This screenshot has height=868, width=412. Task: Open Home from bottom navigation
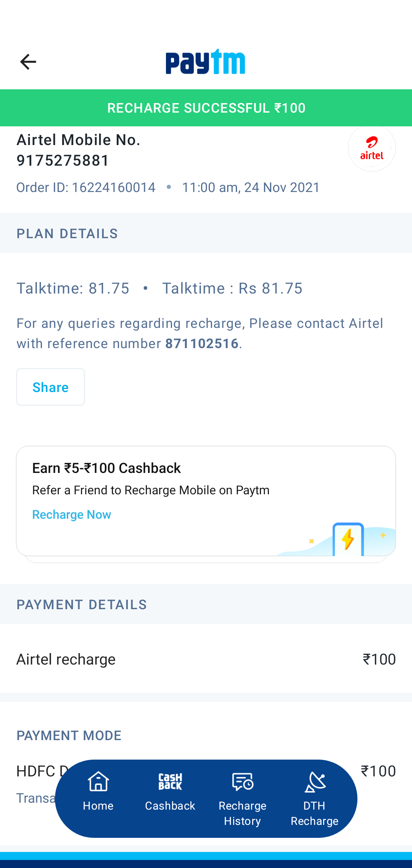98,790
